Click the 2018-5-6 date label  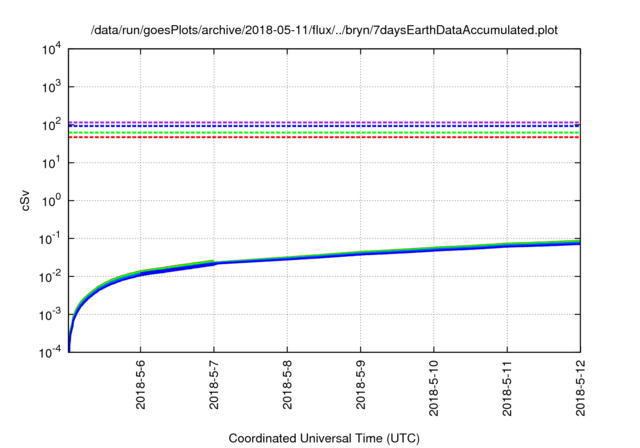pos(140,385)
